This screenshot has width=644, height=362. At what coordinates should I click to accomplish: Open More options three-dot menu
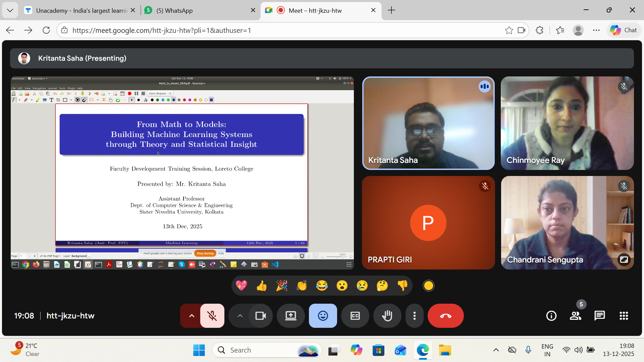tap(415, 316)
